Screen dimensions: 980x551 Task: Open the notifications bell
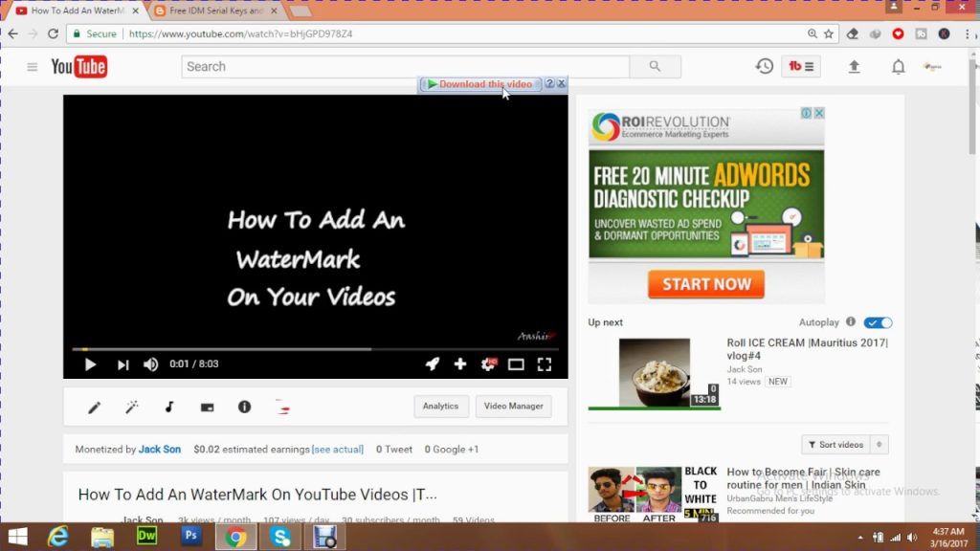tap(898, 66)
